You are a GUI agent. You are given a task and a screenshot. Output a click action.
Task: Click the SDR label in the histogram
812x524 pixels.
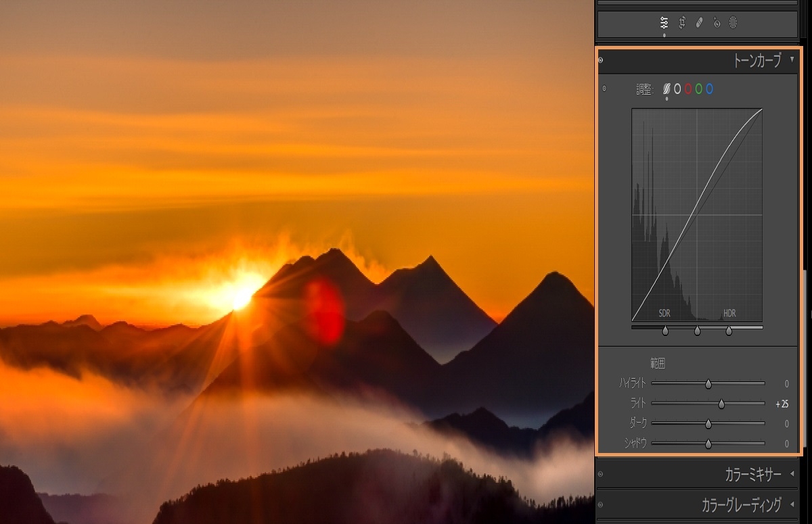pyautogui.click(x=664, y=314)
